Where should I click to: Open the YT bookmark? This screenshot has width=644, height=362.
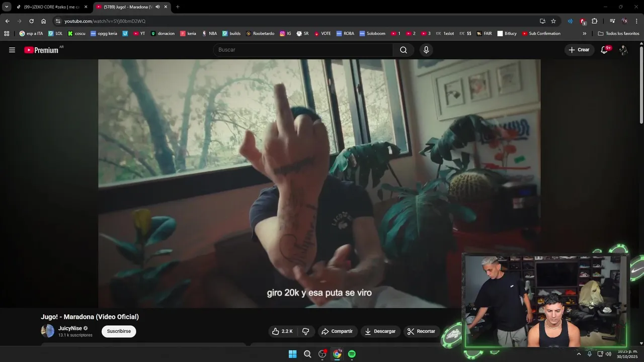point(139,34)
